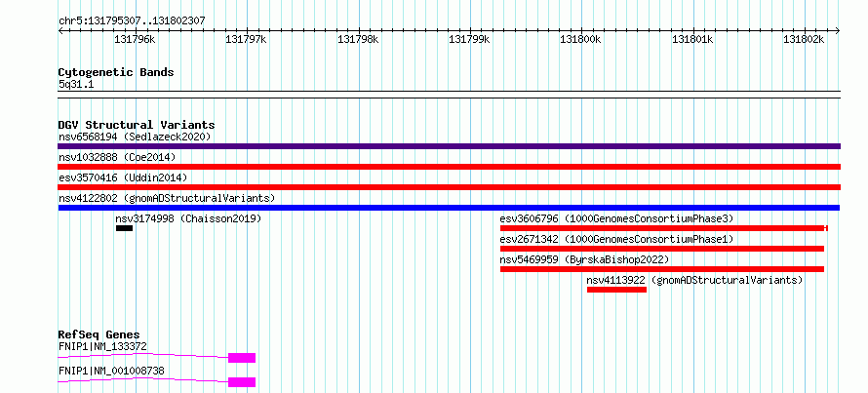Click the magenta exon of FNIP1|NM_133372
Image resolution: width=868 pixels, height=393 pixels.
[x=242, y=358]
